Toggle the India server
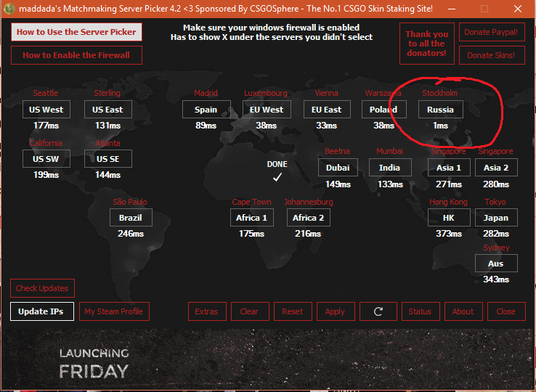The image size is (536, 392). (390, 168)
